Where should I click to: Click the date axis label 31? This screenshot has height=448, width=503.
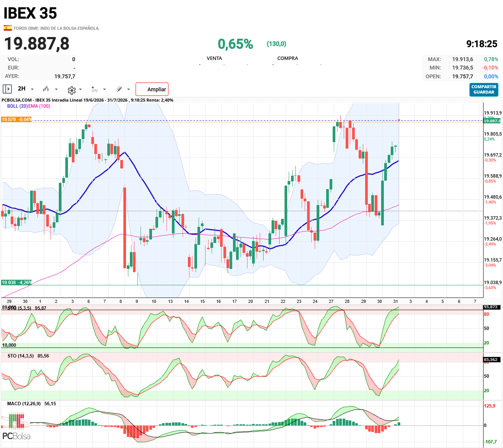pos(396,301)
